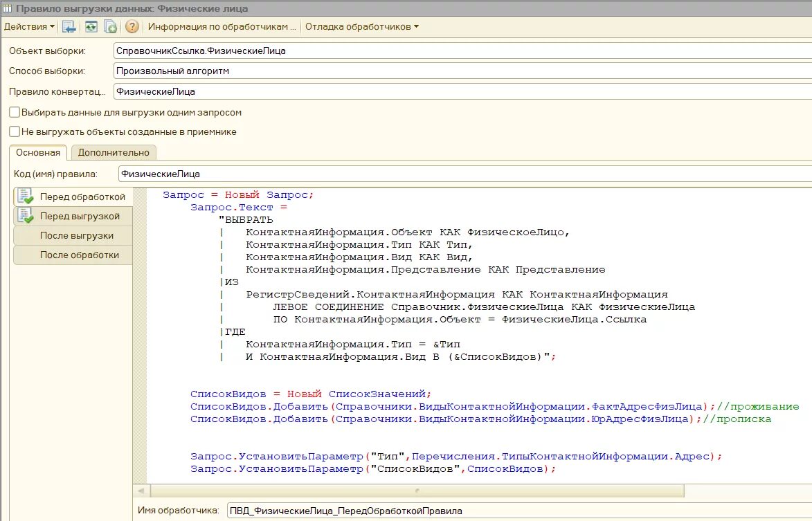Click the line КонтактнаяИнформация.Вид КАК Вид

(x=359, y=257)
